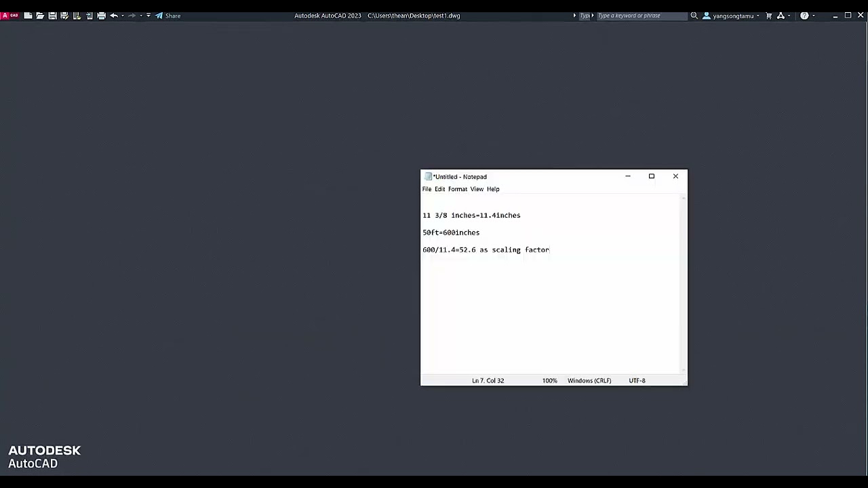
Task: Click the '600/11.4=52.6 as scaling factor' line
Action: tap(486, 250)
